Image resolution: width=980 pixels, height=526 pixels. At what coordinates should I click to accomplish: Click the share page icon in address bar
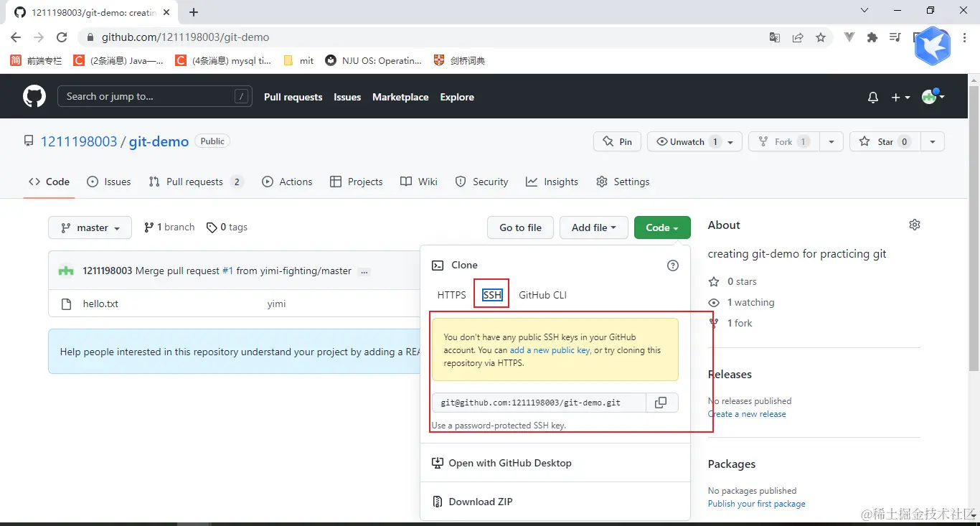pyautogui.click(x=798, y=37)
